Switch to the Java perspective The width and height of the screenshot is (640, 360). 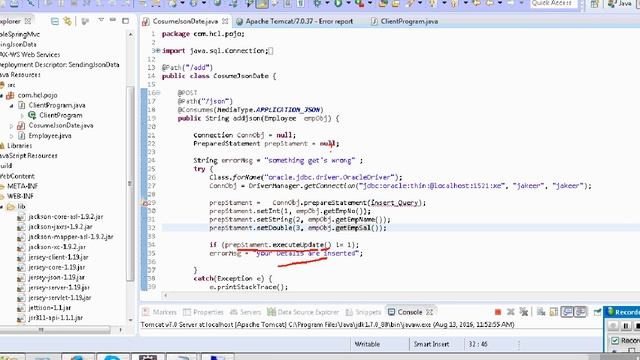coord(620,4)
